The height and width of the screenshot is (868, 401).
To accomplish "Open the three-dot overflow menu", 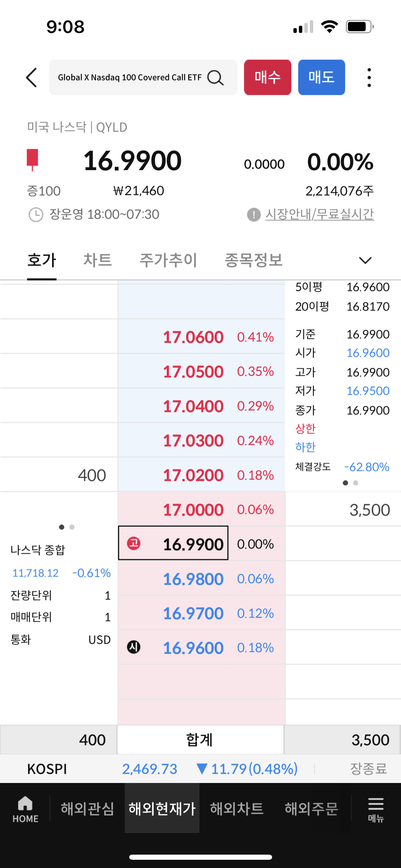I will (369, 77).
